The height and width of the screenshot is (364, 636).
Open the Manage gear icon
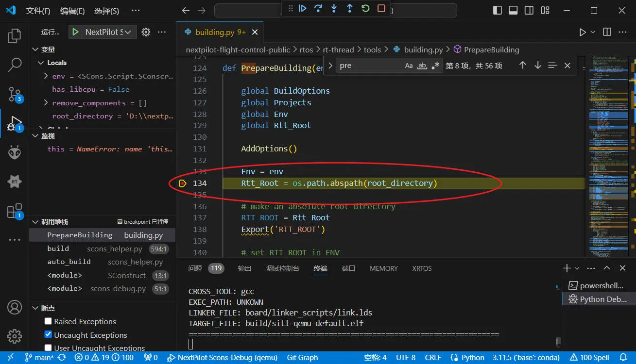click(15, 336)
